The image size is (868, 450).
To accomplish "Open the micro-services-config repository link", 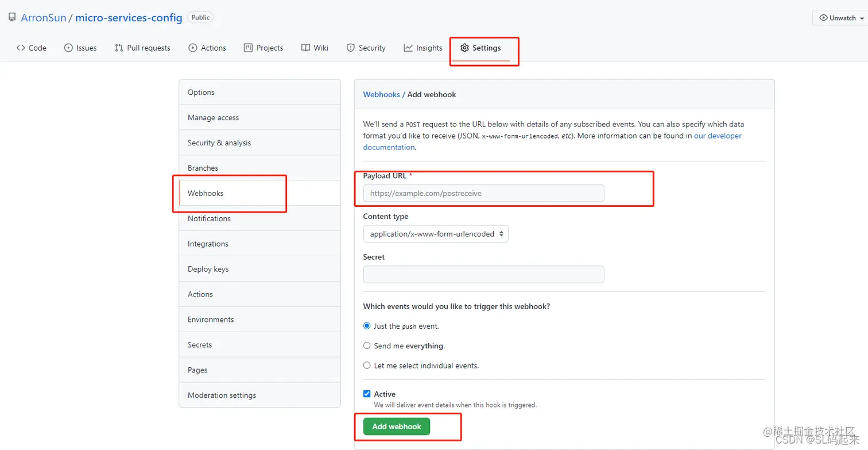I will tap(129, 18).
